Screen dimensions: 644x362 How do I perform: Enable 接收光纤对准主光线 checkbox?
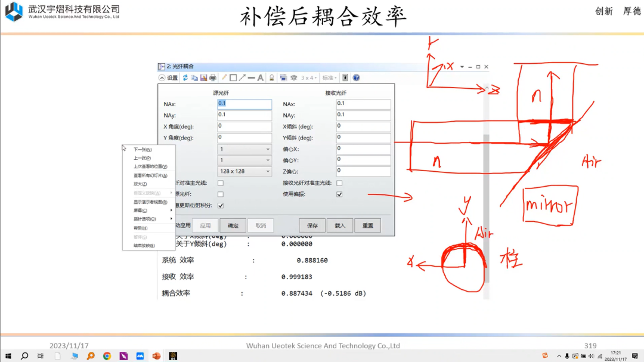tap(339, 183)
